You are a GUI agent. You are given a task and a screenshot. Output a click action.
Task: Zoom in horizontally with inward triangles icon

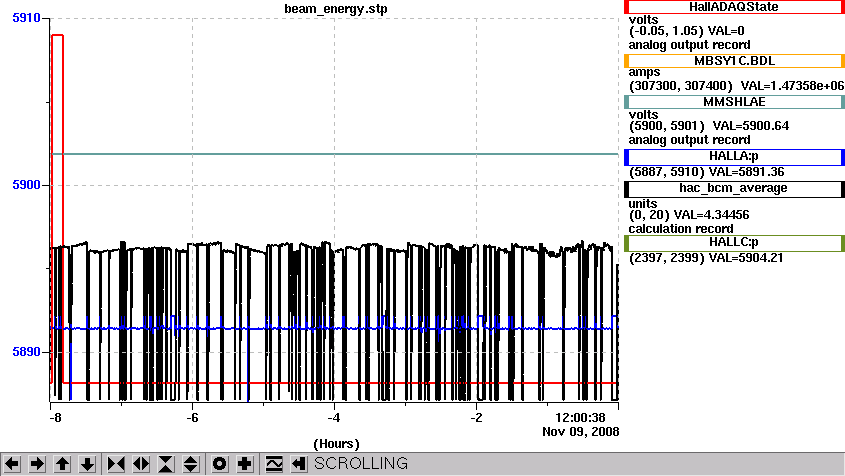click(x=116, y=464)
